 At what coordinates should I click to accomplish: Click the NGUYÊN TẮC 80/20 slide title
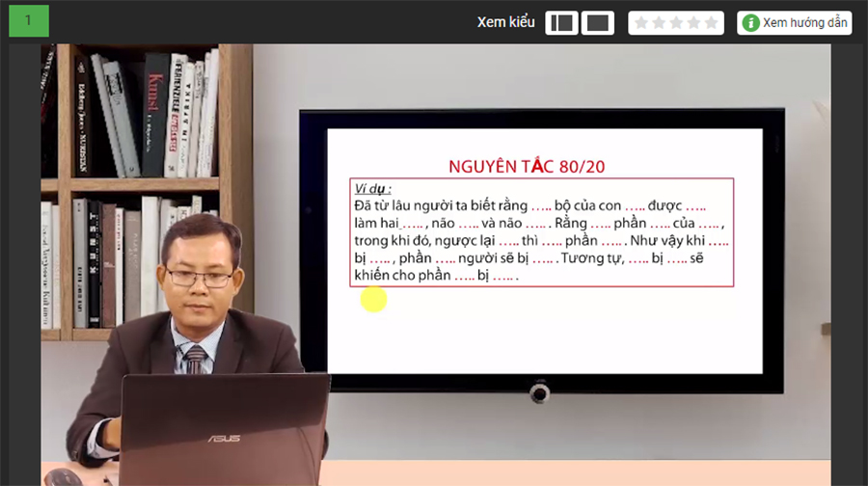coord(527,166)
